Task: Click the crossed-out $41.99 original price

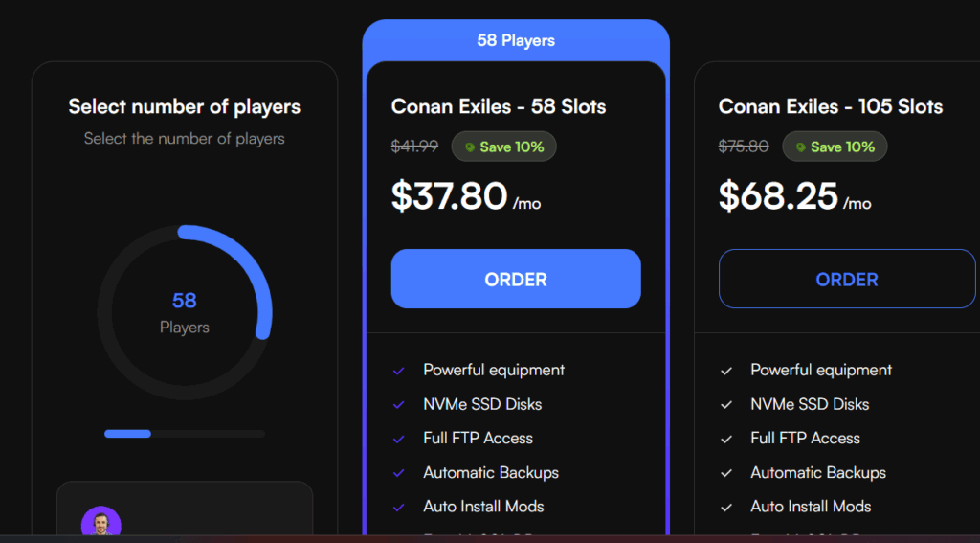Action: click(414, 147)
